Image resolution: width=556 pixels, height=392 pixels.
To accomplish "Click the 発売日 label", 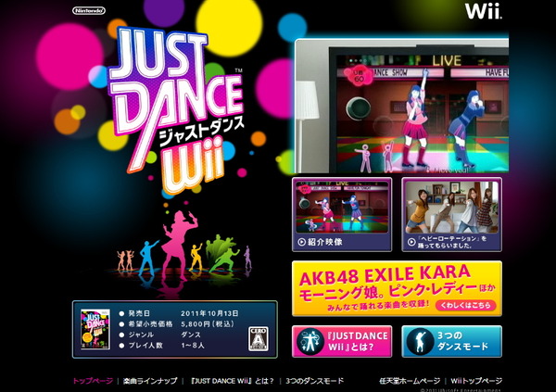I will (139, 313).
